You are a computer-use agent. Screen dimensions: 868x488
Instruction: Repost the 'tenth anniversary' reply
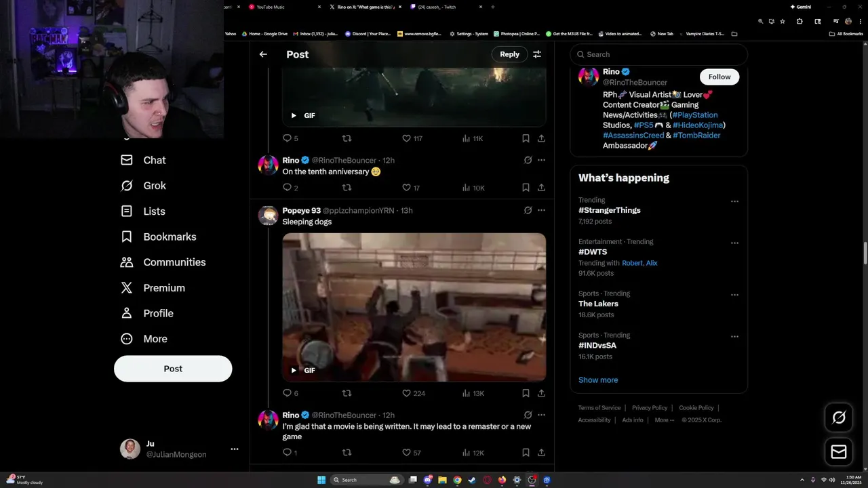point(347,188)
